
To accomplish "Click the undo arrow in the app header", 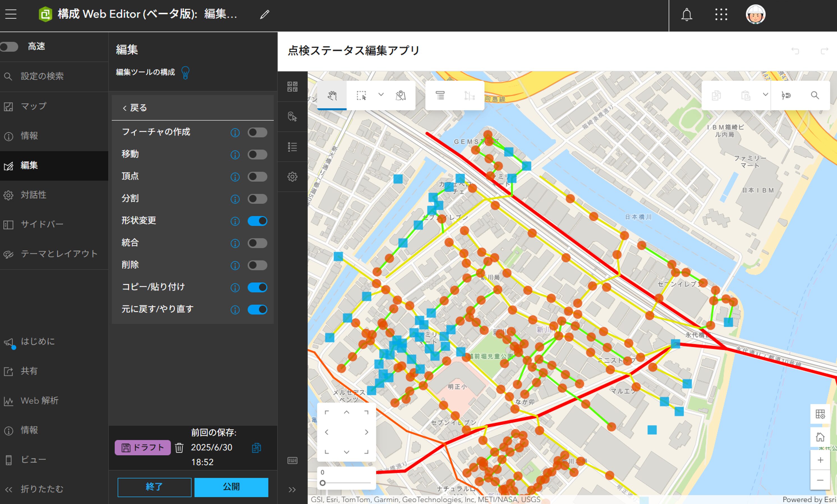I will point(795,51).
